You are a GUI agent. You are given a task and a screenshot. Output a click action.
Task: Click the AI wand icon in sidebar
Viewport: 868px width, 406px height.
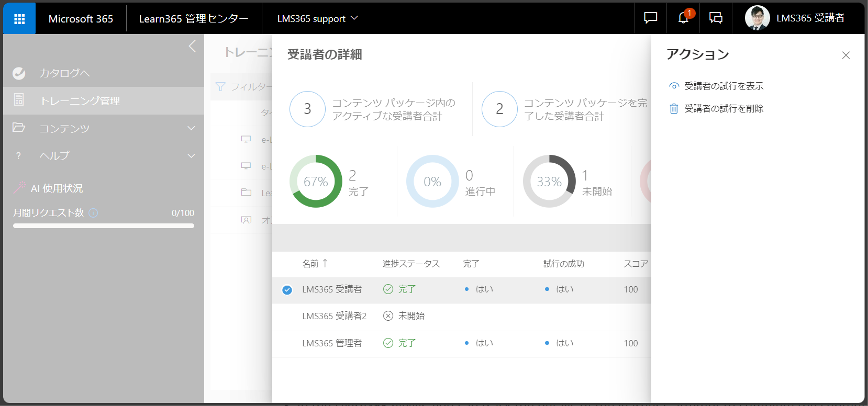(x=20, y=187)
